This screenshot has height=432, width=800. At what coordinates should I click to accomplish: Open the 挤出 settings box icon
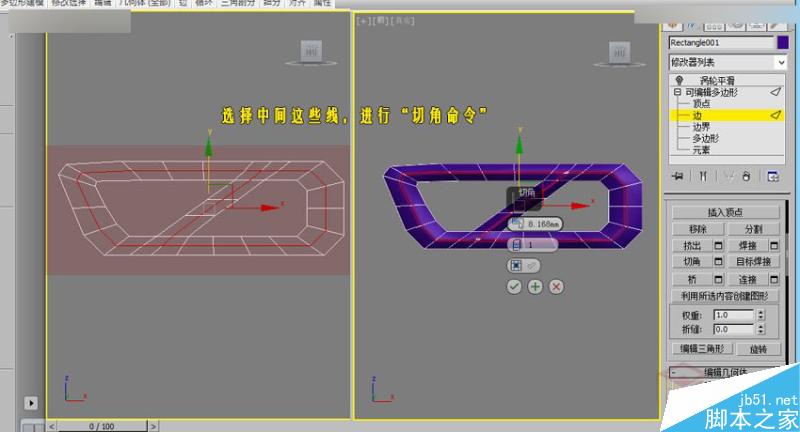(718, 246)
